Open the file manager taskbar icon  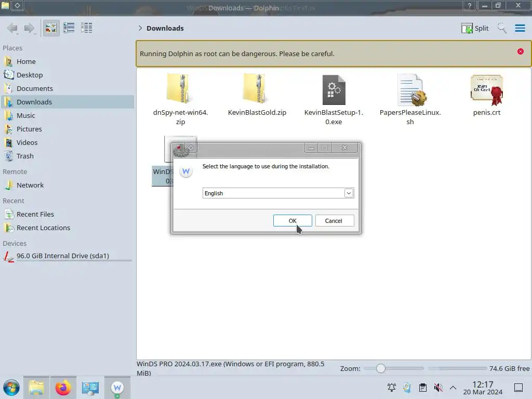pos(36,388)
